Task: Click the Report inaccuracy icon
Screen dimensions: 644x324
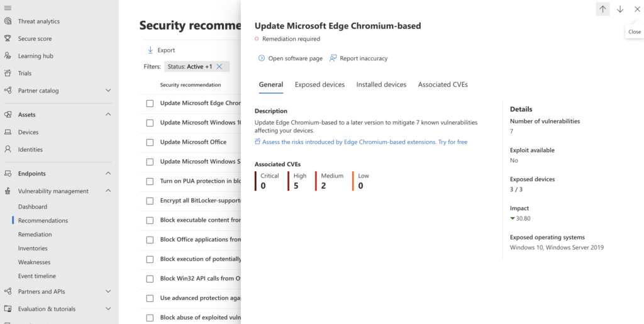Action: coord(333,59)
